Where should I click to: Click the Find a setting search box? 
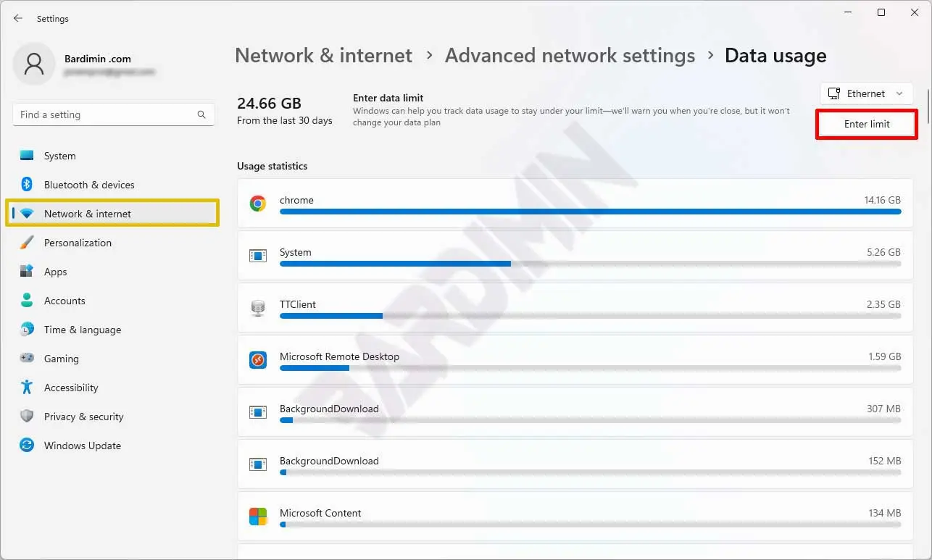(x=105, y=114)
